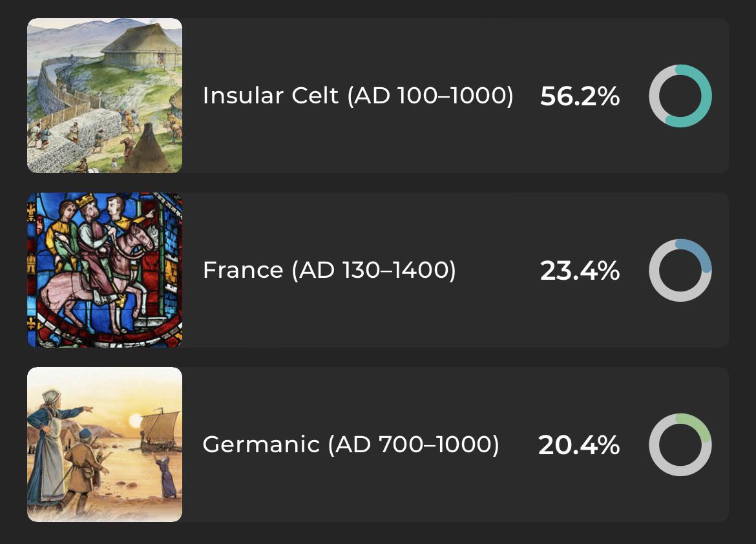Click the 56.2% percentage value

tap(580, 97)
